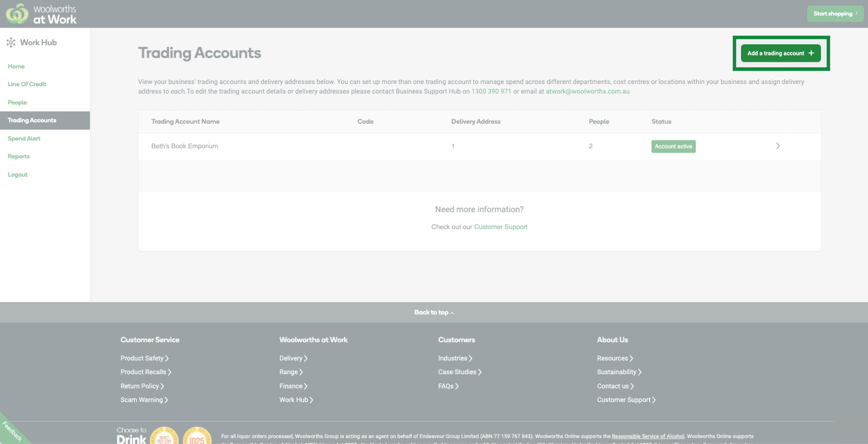Expand the Delivery section in footer

click(293, 358)
